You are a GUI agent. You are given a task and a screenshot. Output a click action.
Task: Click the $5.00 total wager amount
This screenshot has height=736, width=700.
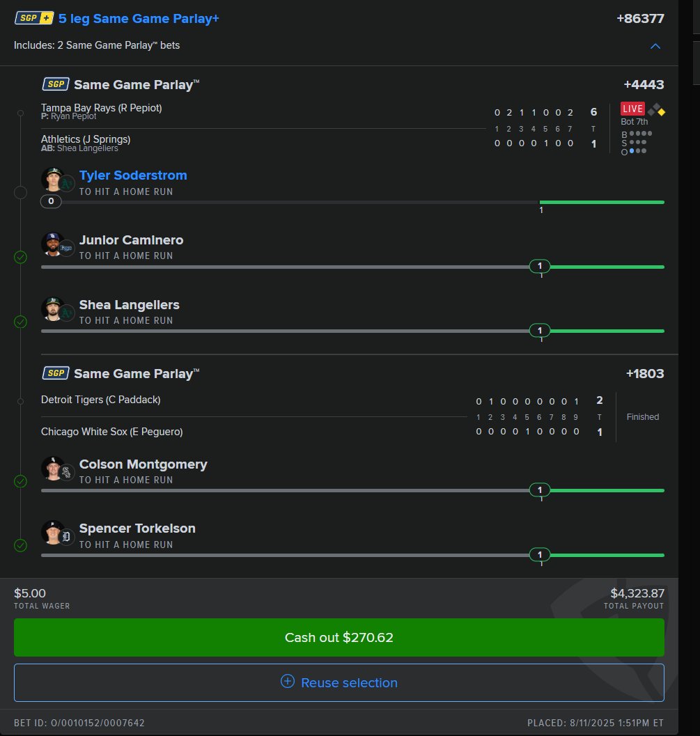(x=29, y=593)
